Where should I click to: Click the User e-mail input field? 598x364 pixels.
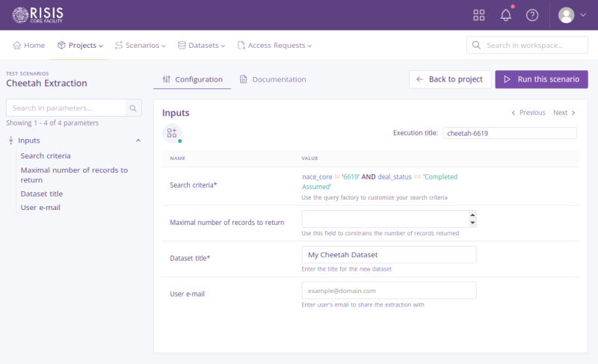(389, 290)
